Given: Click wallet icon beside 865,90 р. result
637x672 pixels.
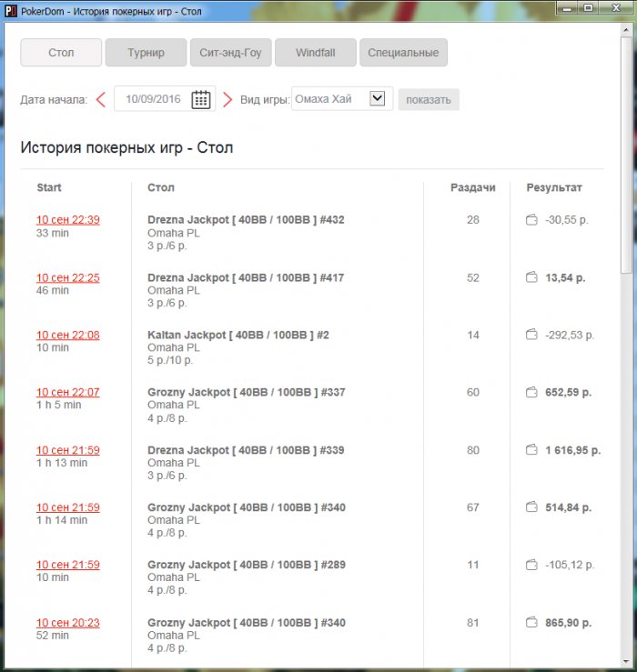Looking at the screenshot, I should [531, 622].
